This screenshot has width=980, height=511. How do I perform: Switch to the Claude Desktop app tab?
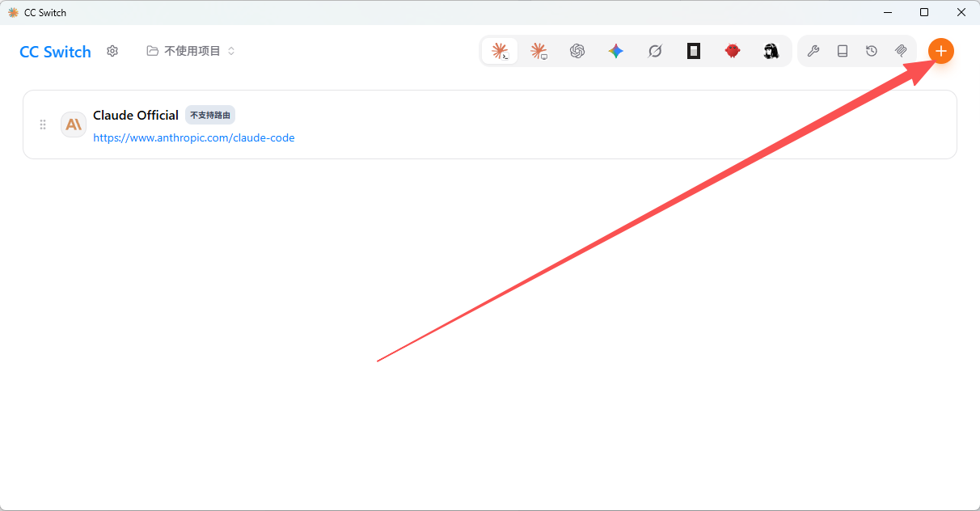coord(539,51)
